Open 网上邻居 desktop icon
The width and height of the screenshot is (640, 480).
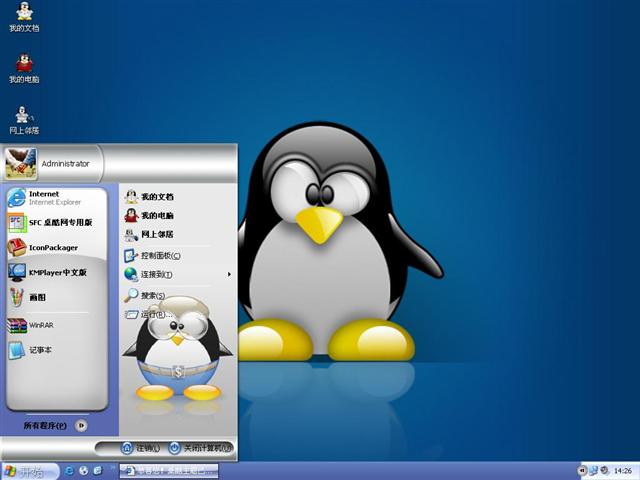[24, 120]
